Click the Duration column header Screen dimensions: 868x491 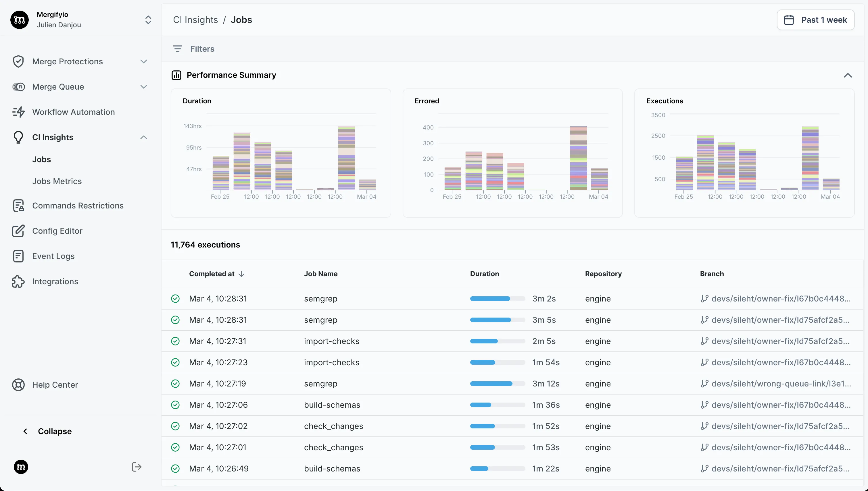point(485,274)
